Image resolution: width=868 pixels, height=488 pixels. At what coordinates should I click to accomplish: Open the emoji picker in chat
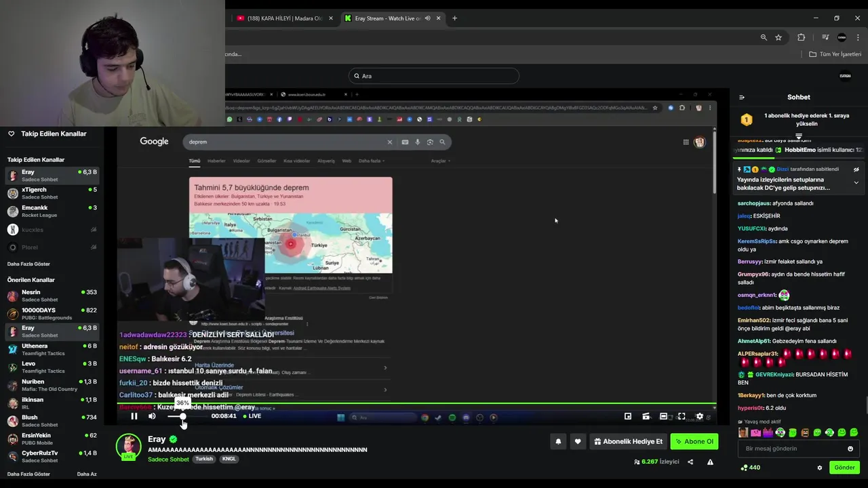coord(850,449)
